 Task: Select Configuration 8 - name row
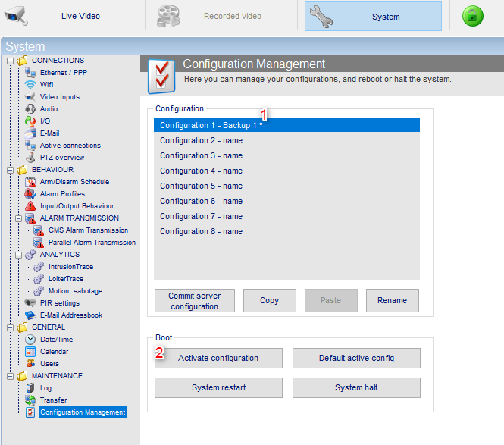pyautogui.click(x=286, y=231)
